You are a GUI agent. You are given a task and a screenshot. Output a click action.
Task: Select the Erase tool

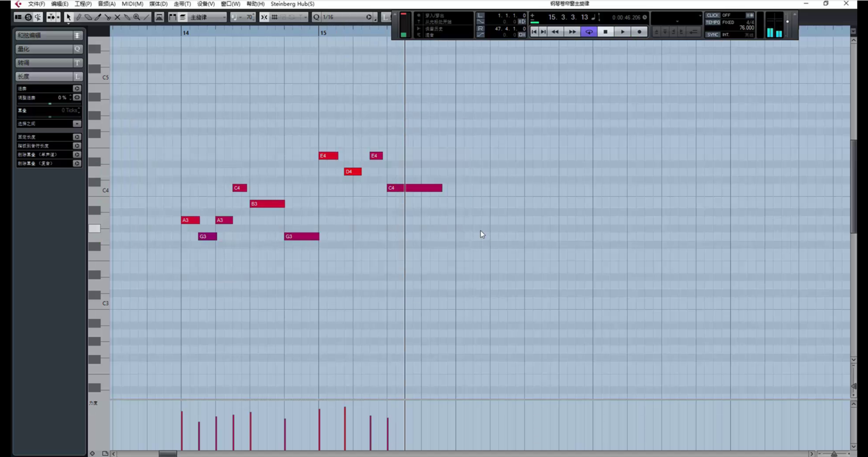88,17
